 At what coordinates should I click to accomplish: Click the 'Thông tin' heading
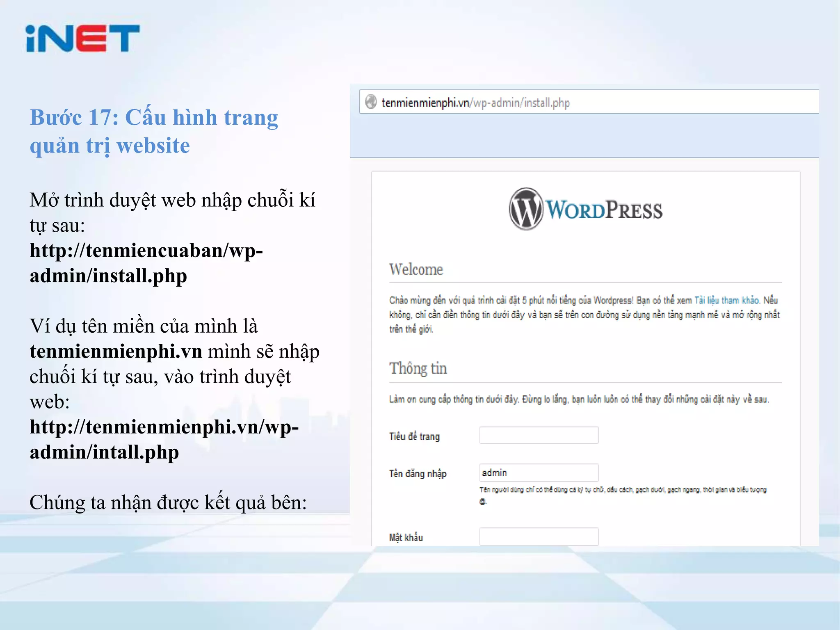[x=418, y=368]
